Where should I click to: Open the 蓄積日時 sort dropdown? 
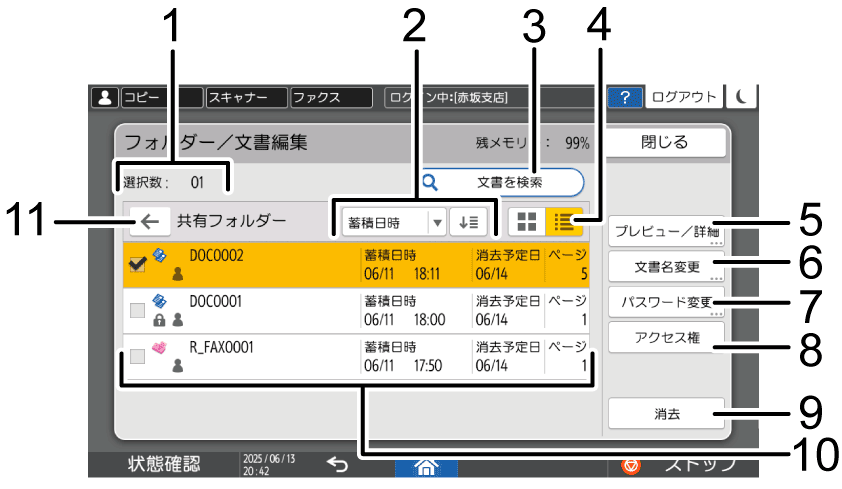[394, 222]
